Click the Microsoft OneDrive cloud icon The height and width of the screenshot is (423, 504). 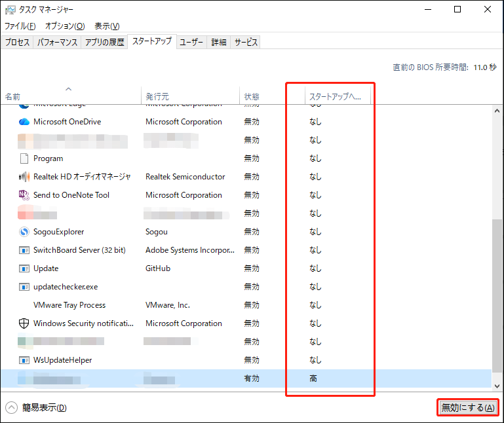click(24, 122)
